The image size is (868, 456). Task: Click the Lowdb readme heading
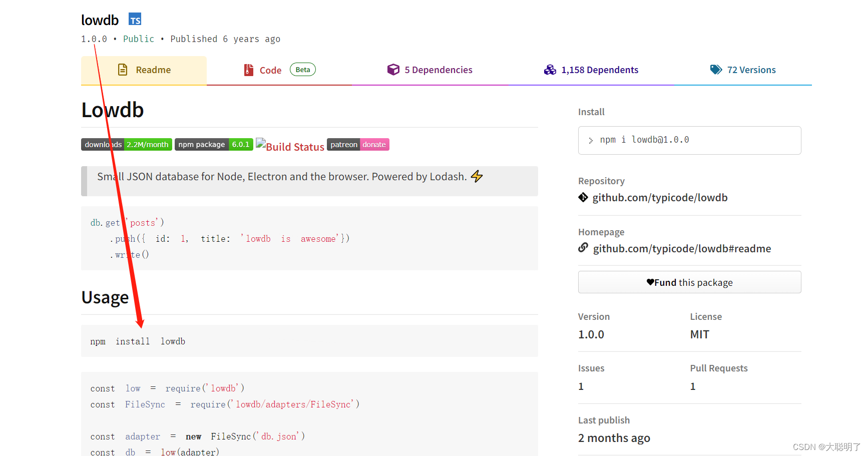pos(113,110)
